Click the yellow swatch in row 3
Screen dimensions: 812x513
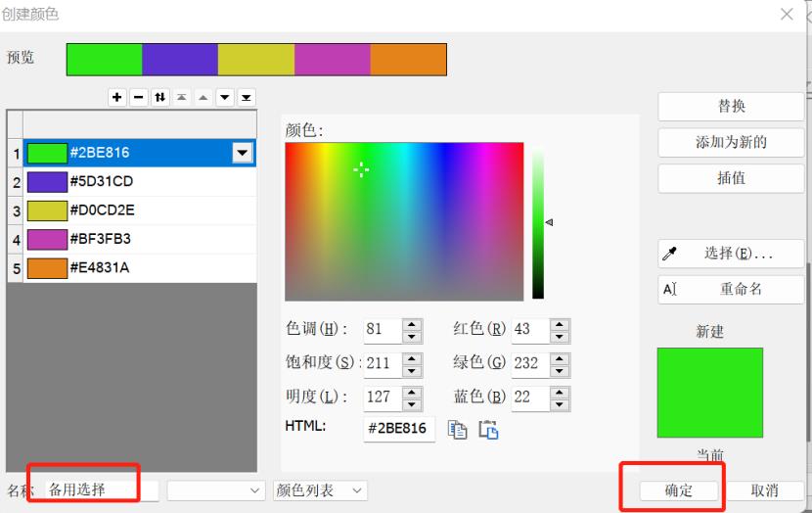click(47, 210)
